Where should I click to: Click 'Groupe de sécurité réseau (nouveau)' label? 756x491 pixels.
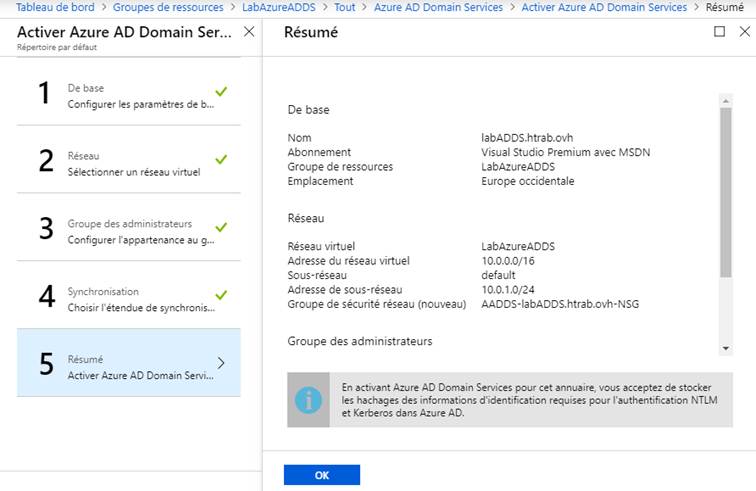[x=377, y=304]
